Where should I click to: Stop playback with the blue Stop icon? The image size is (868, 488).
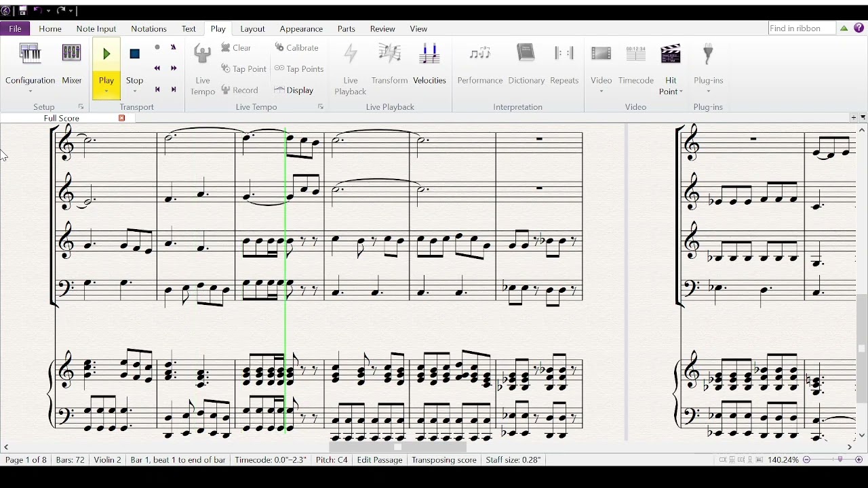tap(134, 54)
